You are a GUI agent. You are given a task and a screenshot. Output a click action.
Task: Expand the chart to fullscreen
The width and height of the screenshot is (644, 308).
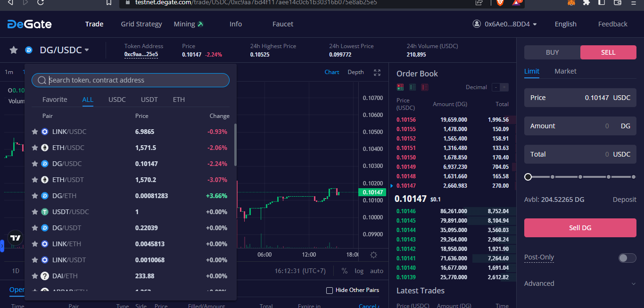coord(377,73)
